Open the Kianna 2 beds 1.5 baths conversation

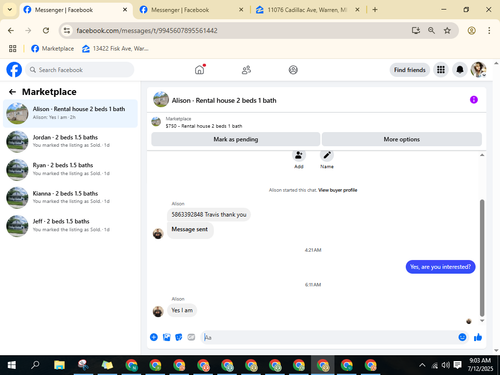[x=70, y=197]
